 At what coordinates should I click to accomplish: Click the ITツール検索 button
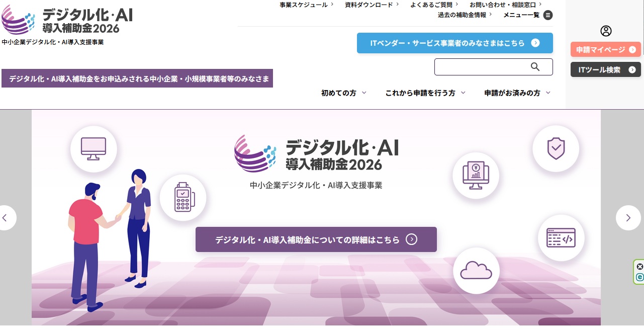click(605, 70)
